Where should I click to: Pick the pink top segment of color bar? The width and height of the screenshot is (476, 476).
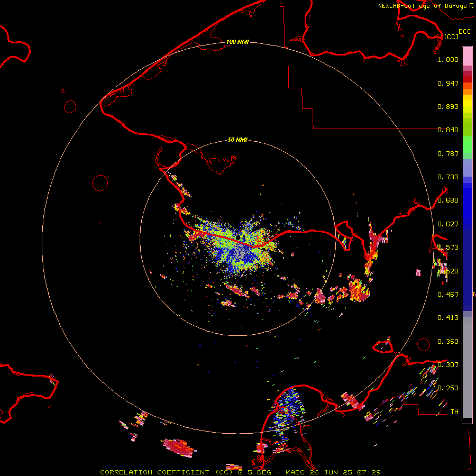click(467, 57)
